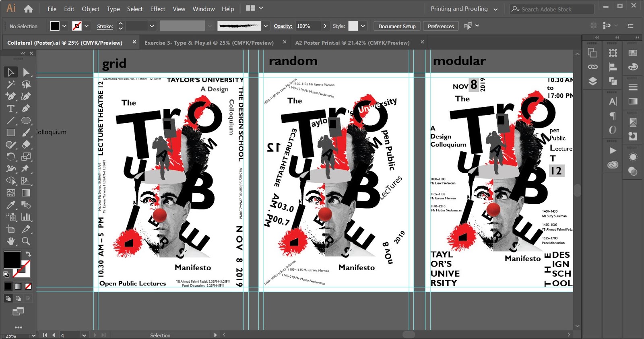Open the Color palette panel icon
Viewport: 644px width, 339px height.
[633, 67]
